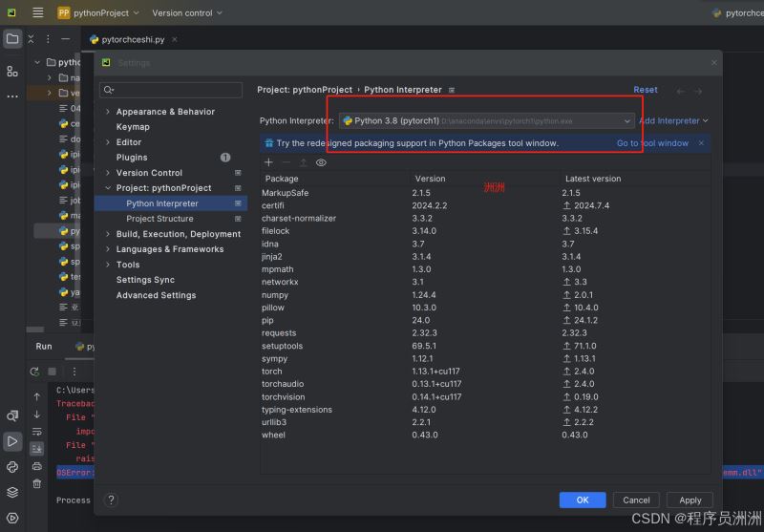
Task: Uninstall package with minus icon
Action: [286, 162]
